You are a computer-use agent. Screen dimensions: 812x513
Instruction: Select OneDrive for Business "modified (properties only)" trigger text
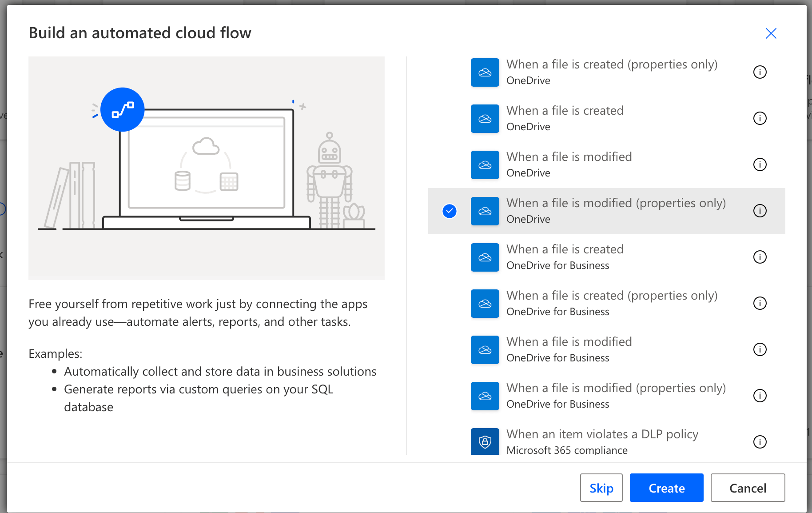pyautogui.click(x=616, y=388)
